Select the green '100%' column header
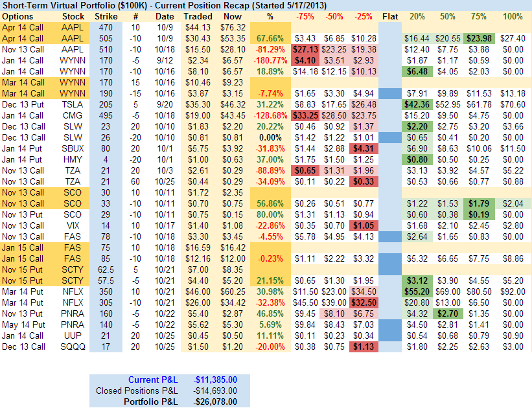 pyautogui.click(x=513, y=16)
